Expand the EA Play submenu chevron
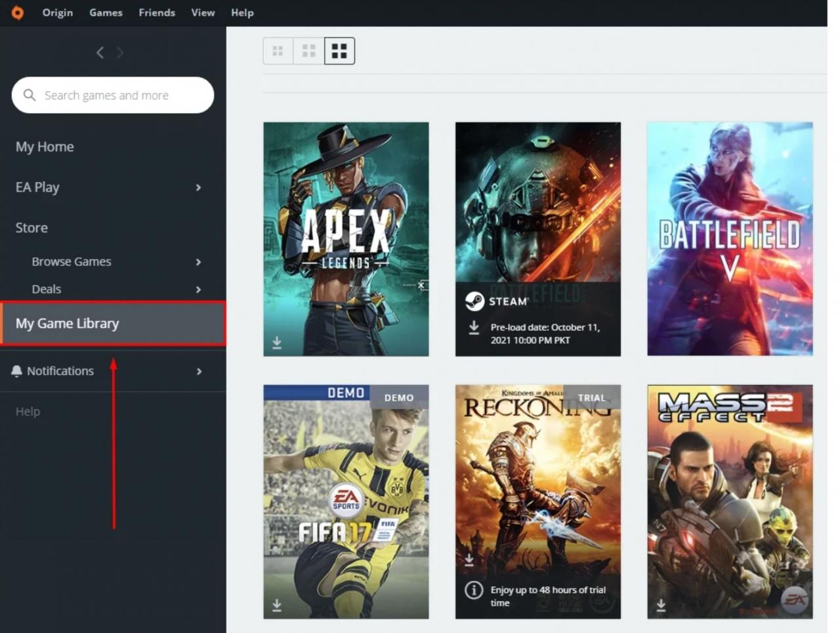The width and height of the screenshot is (840, 633). pos(198,188)
